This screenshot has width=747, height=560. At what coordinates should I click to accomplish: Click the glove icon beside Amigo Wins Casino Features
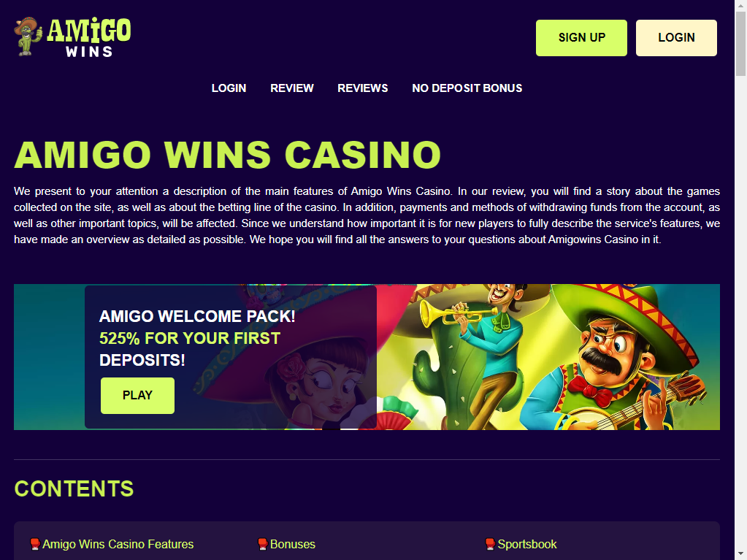[35, 544]
